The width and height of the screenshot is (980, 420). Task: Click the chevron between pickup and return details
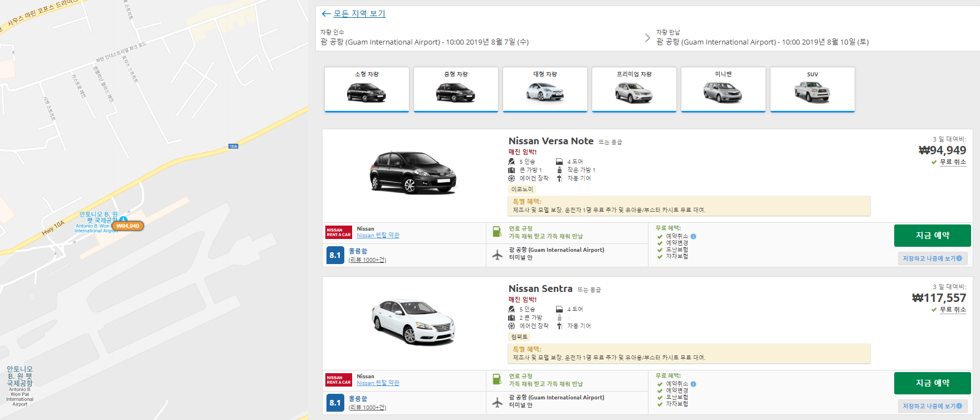pyautogui.click(x=647, y=38)
